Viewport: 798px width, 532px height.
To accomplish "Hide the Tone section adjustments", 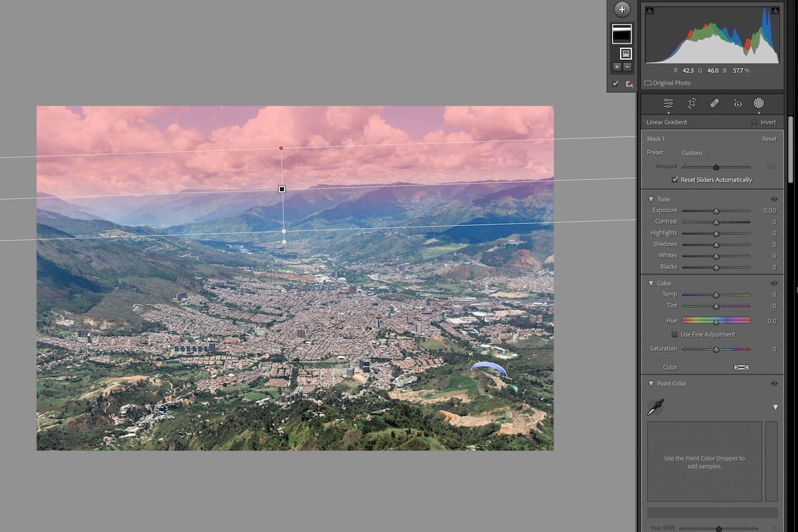I will pos(773,199).
